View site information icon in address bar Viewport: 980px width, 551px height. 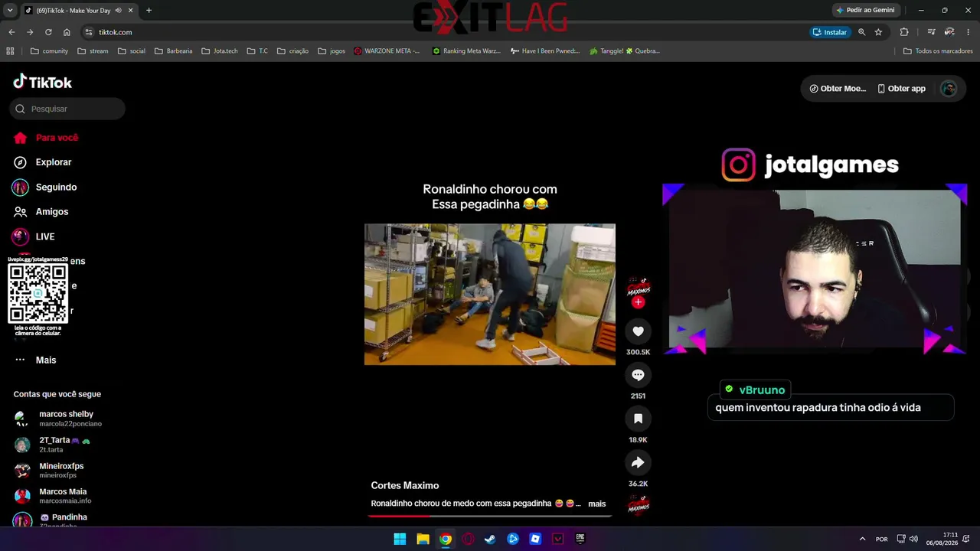click(x=89, y=32)
